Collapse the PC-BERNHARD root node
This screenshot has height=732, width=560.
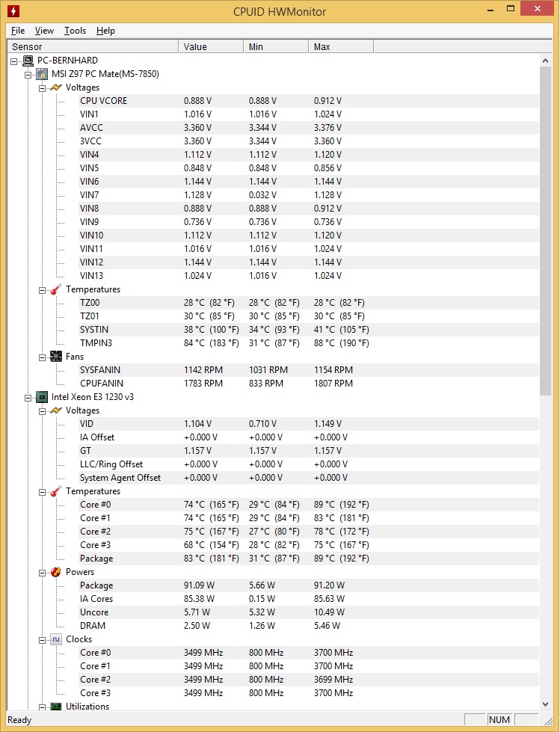coord(14,61)
